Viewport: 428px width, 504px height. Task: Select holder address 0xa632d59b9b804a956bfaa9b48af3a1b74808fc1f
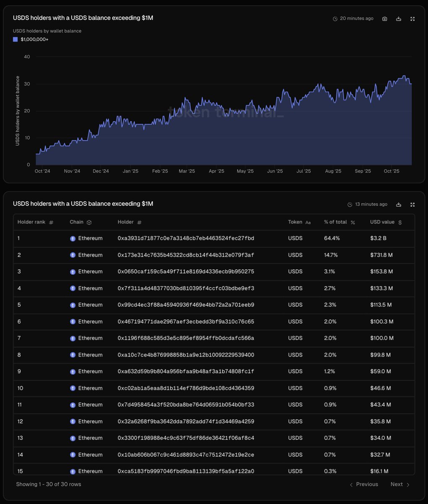tap(186, 371)
